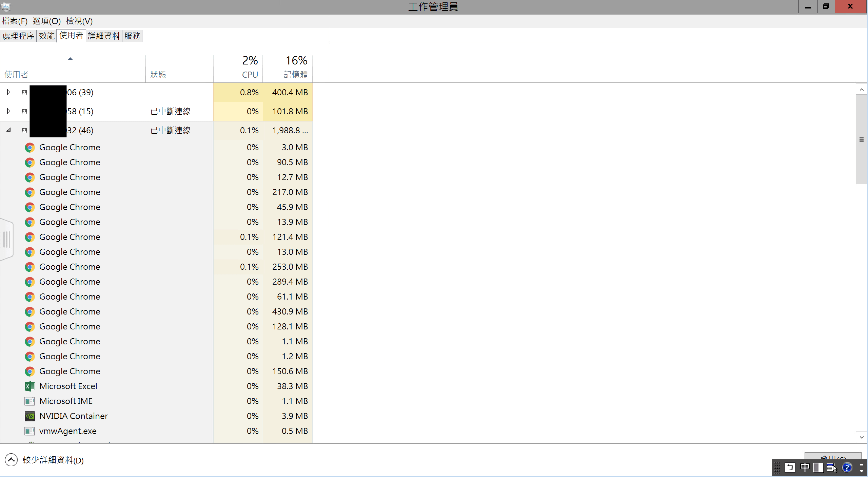
Task: Collapse the 32 (46) user row
Action: click(x=8, y=130)
